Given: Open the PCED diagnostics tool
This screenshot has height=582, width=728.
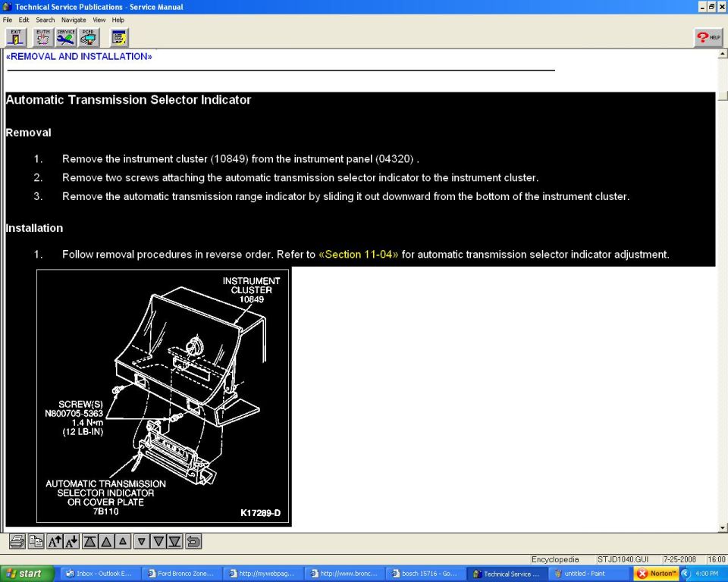Looking at the screenshot, I should coord(88,38).
